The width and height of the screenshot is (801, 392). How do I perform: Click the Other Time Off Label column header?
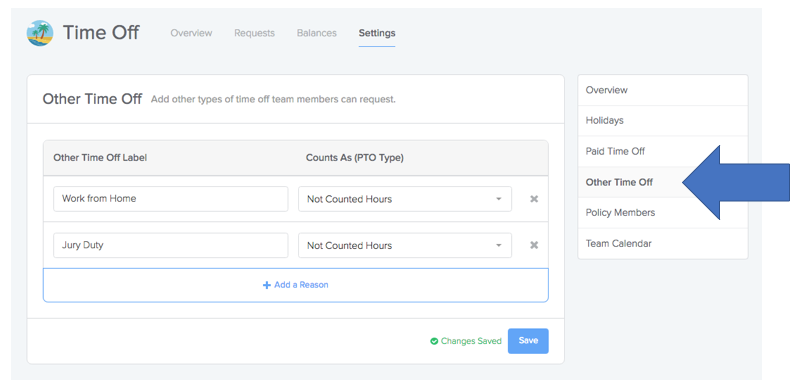pyautogui.click(x=100, y=158)
